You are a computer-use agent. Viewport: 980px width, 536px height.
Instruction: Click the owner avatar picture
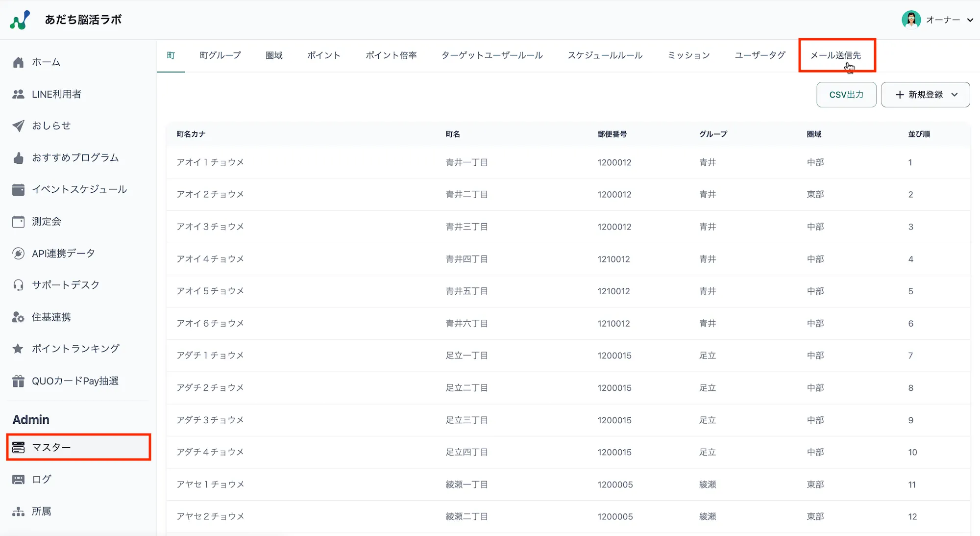click(x=911, y=20)
